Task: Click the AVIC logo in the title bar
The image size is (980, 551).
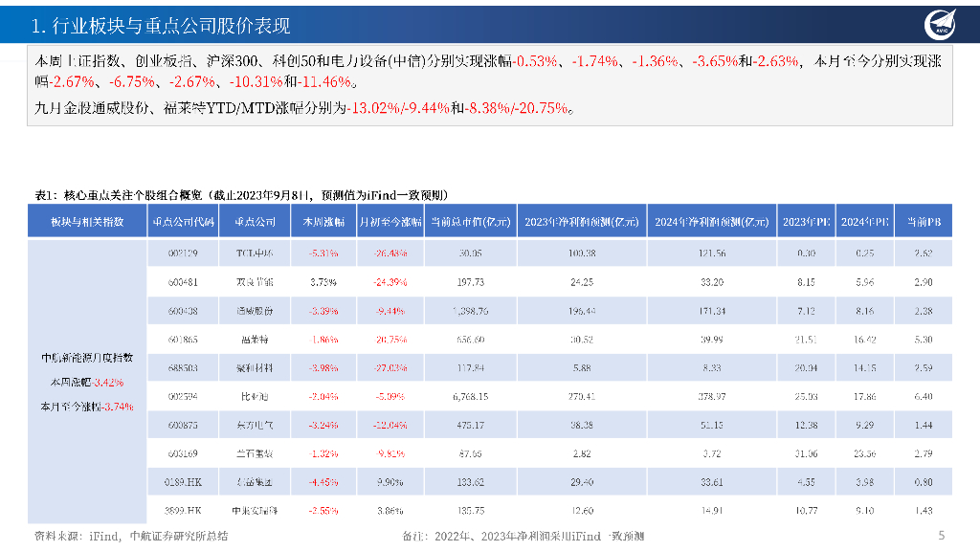Action: [x=941, y=24]
